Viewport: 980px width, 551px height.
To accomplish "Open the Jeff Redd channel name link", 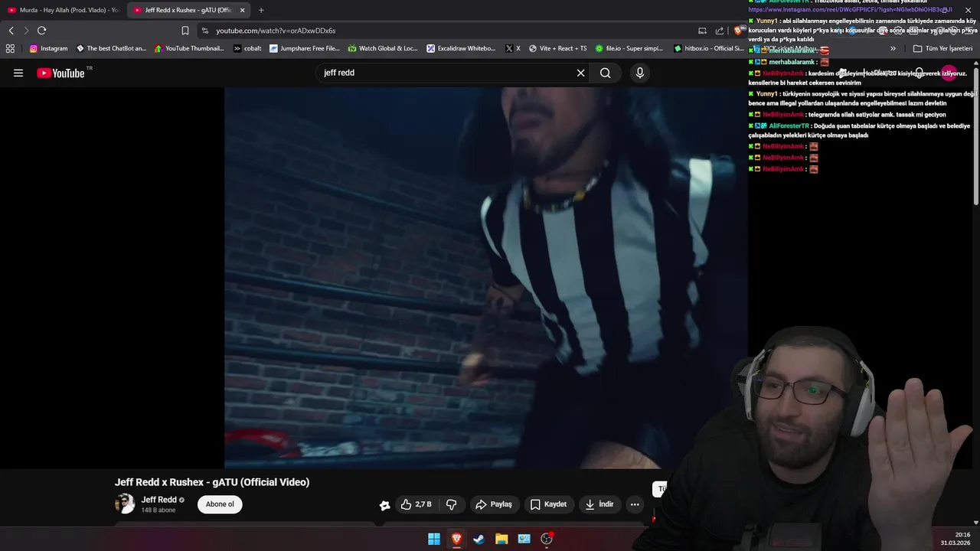I will (x=158, y=500).
